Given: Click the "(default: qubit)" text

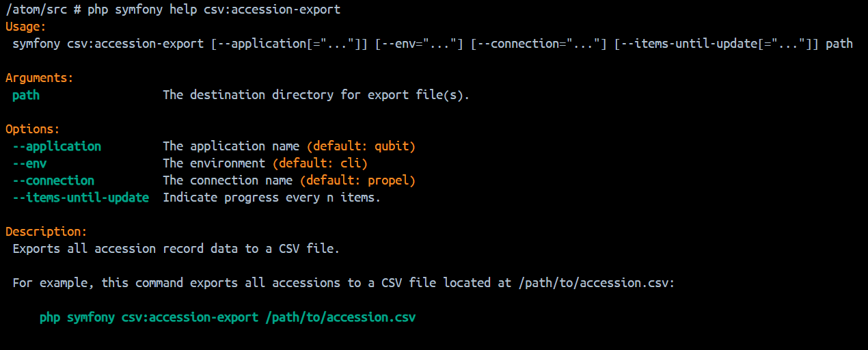Looking at the screenshot, I should pos(361,146).
